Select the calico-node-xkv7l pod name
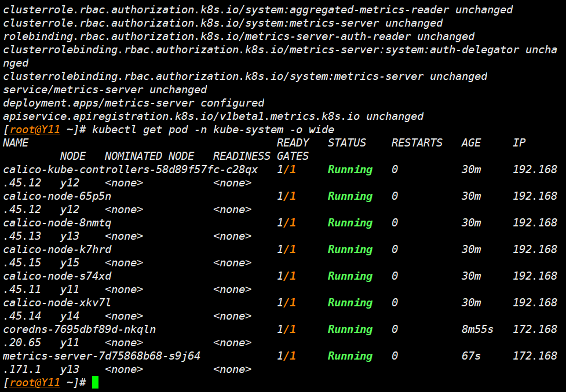Screen dimensions: 566x392 tap(57, 303)
